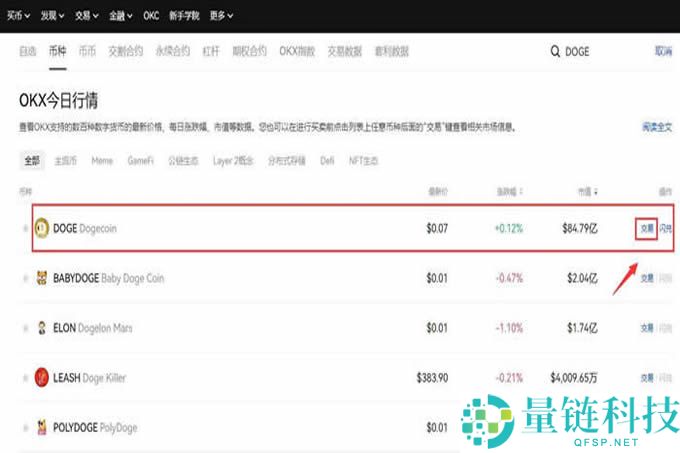Image resolution: width=680 pixels, height=453 pixels.
Task: Favorite DOGE with its star toggle
Action: 25,228
